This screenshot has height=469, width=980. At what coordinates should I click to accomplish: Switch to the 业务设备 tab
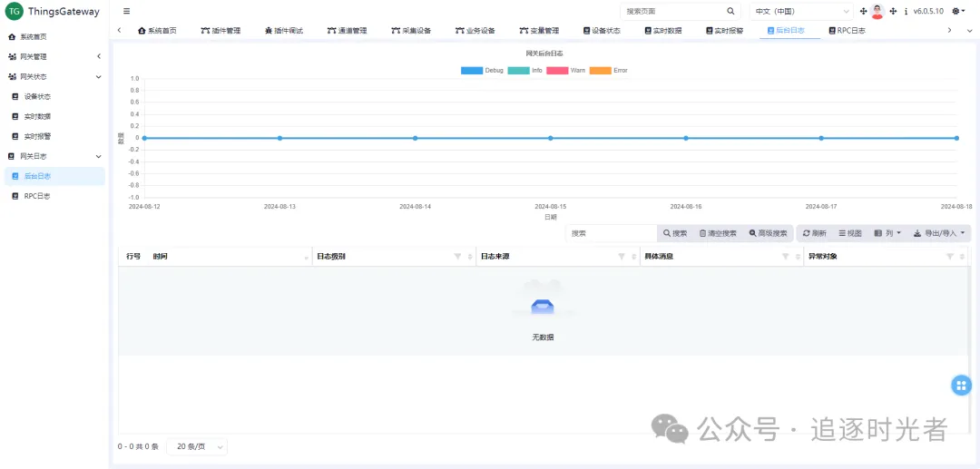tap(475, 30)
